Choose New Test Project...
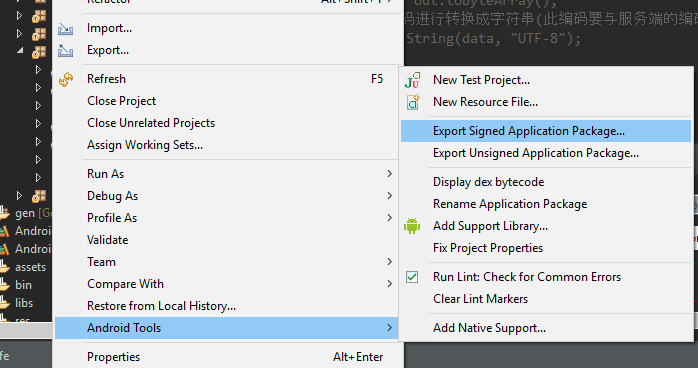The image size is (698, 368). pos(481,80)
